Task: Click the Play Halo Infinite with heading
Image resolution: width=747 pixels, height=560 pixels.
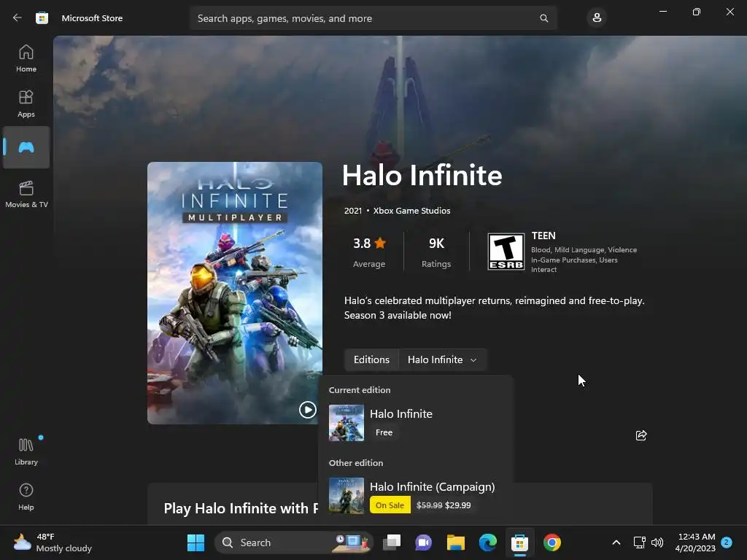Action: 241,508
